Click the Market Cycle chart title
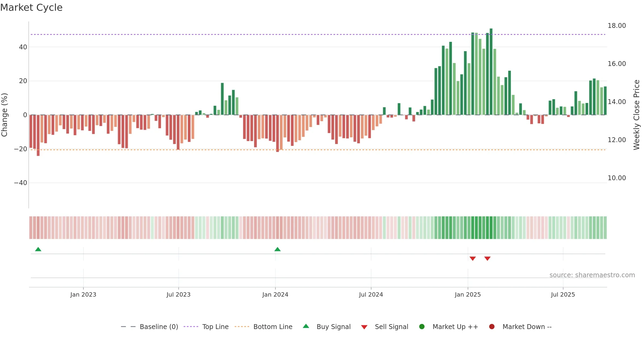The width and height of the screenshot is (644, 362). (x=31, y=8)
